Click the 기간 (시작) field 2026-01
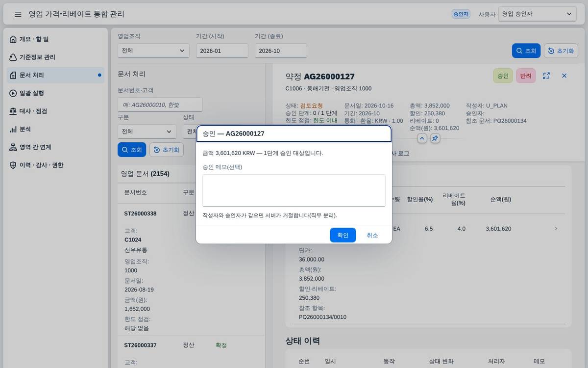The height and width of the screenshot is (368, 588). point(222,51)
